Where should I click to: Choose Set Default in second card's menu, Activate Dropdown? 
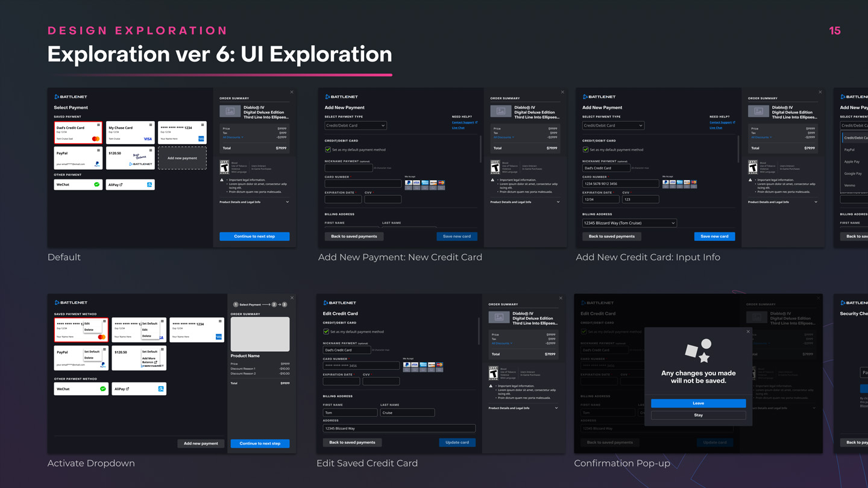tap(149, 324)
